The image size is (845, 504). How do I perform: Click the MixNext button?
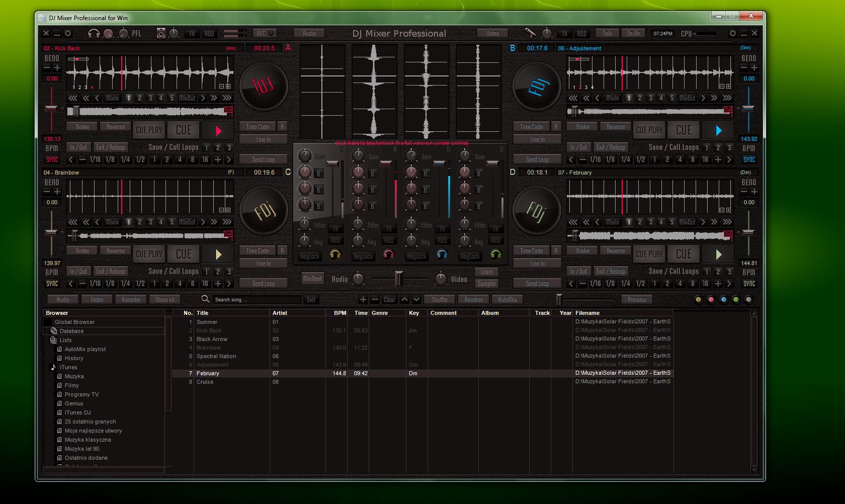click(x=312, y=278)
